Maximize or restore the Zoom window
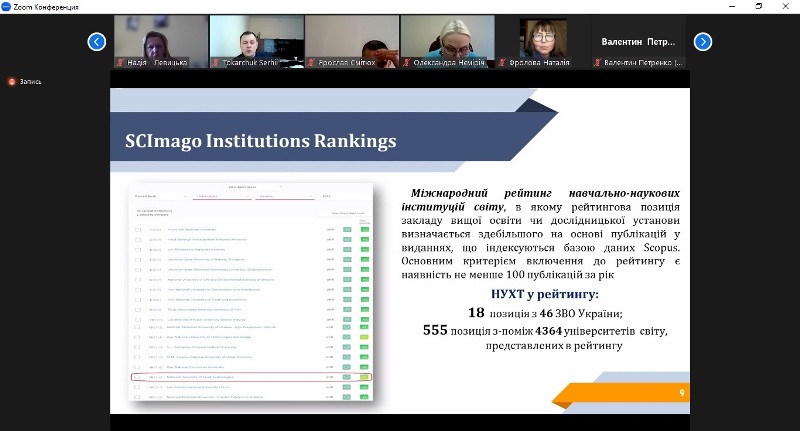Viewport: 800px width, 431px height. [759, 7]
